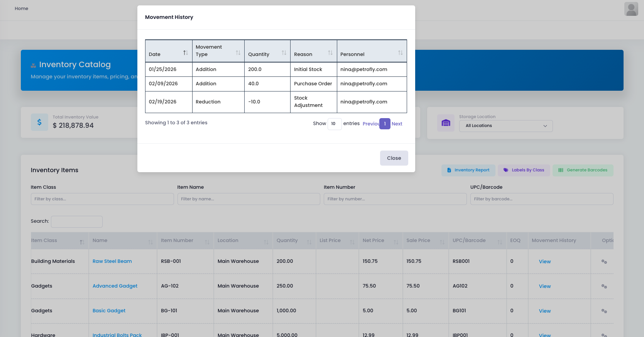Go to Next page of entries
The image size is (644, 337).
397,124
